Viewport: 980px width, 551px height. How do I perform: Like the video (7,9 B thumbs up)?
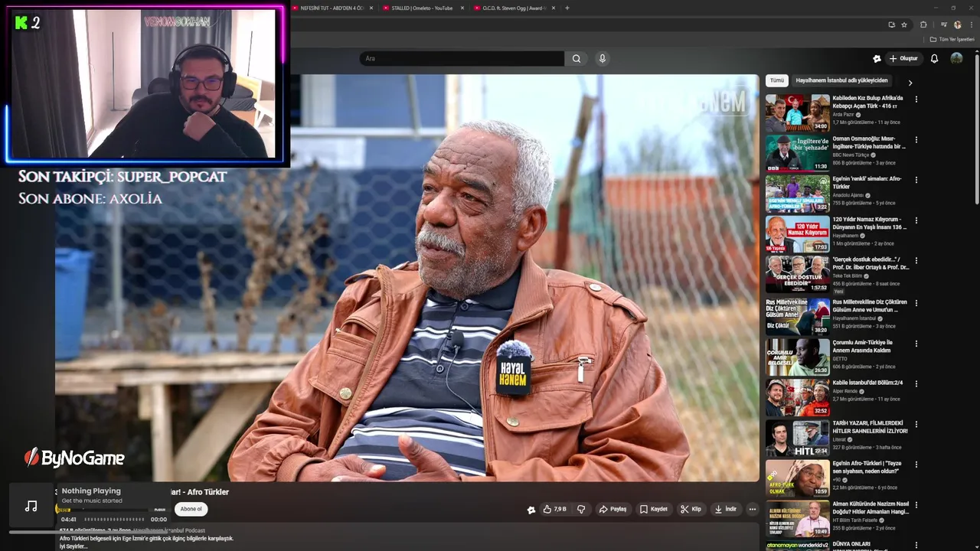554,509
